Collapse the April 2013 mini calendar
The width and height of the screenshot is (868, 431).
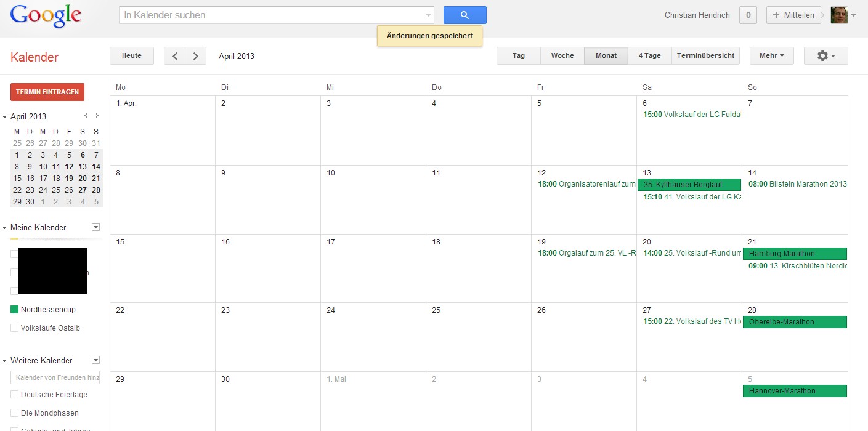tap(5, 116)
